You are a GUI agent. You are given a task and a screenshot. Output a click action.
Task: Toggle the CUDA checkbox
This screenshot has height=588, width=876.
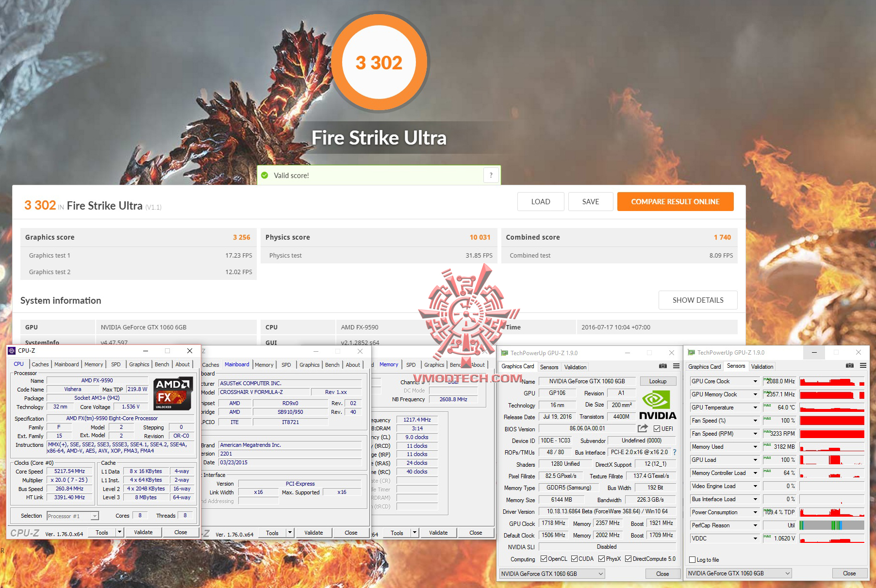pos(574,559)
